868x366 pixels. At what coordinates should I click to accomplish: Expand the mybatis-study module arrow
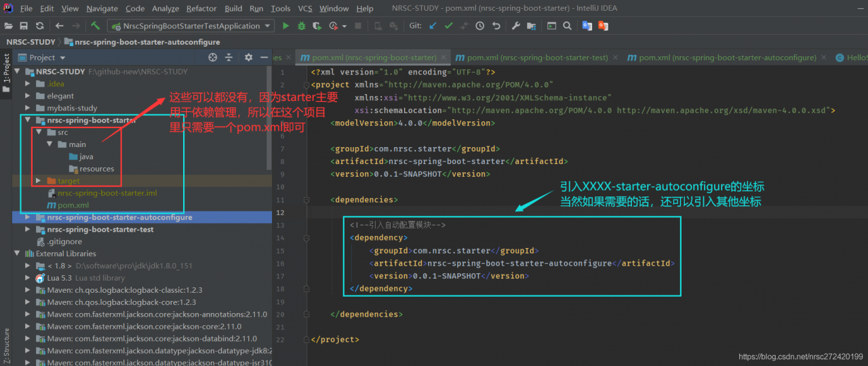pos(28,108)
